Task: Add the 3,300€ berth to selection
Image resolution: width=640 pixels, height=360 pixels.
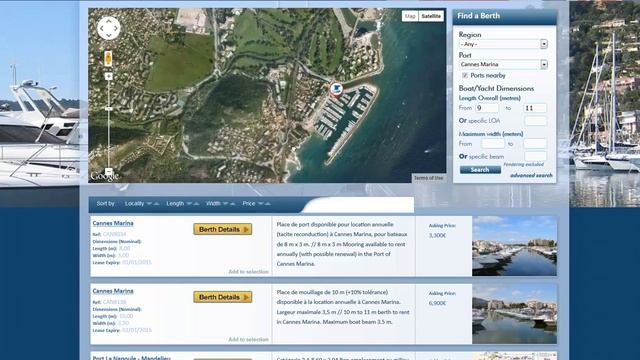Action: click(248, 272)
